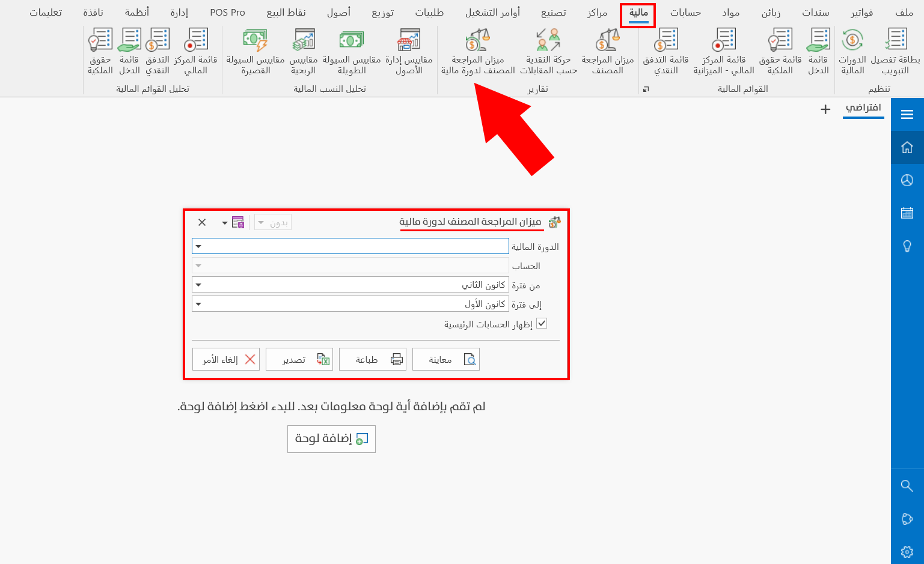Expand the القوائم المالية group launcher
This screenshot has width=924, height=564.
pyautogui.click(x=646, y=89)
